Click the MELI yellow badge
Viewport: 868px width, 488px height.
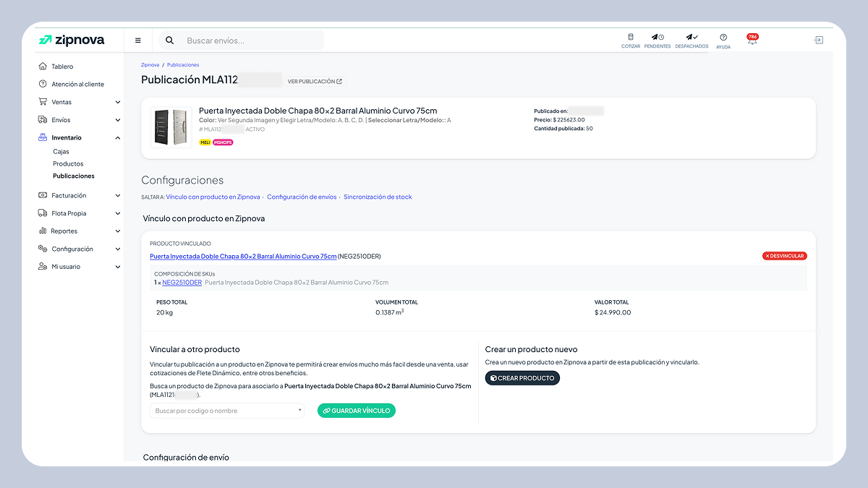205,142
